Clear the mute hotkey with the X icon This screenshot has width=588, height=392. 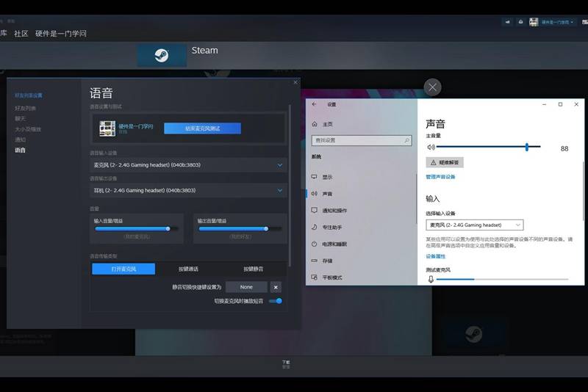tap(275, 287)
